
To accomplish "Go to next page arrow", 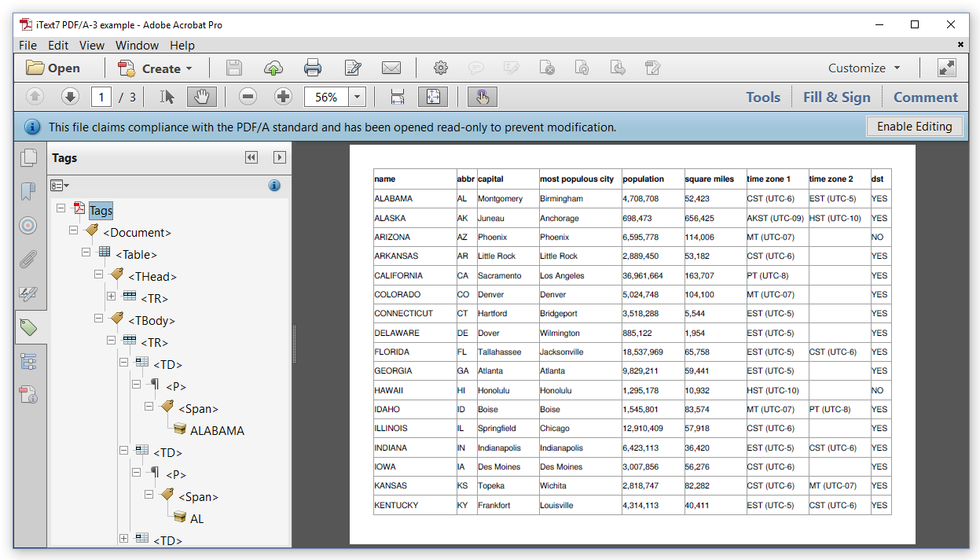I will (70, 97).
